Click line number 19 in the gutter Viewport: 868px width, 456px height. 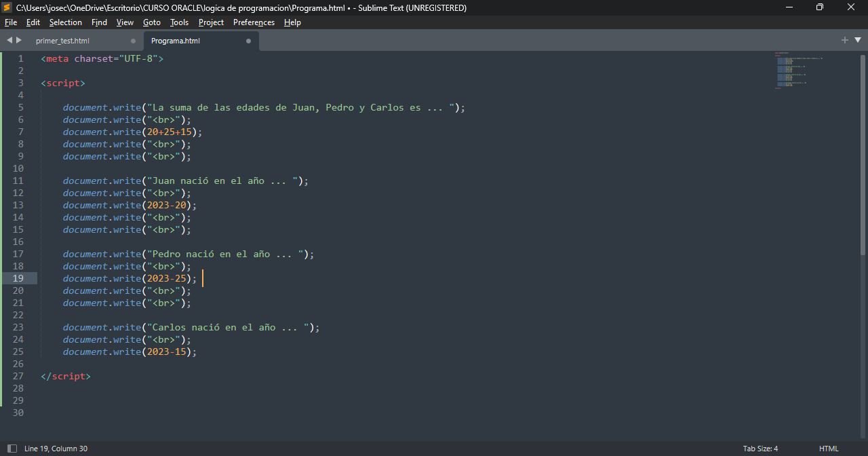[18, 279]
